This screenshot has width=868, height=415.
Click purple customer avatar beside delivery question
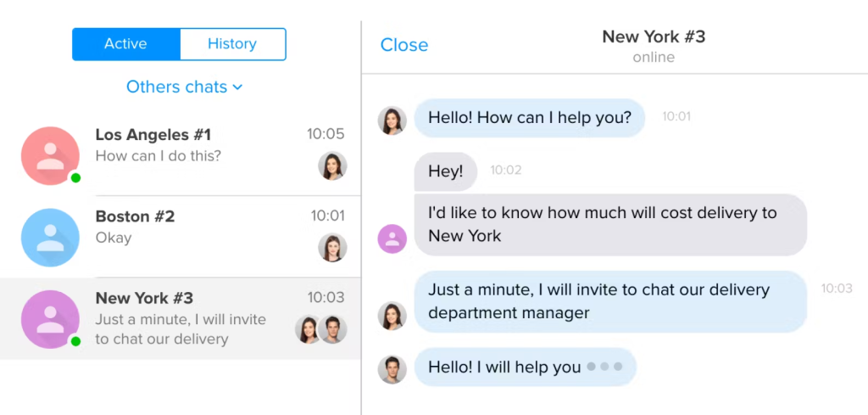point(392,238)
